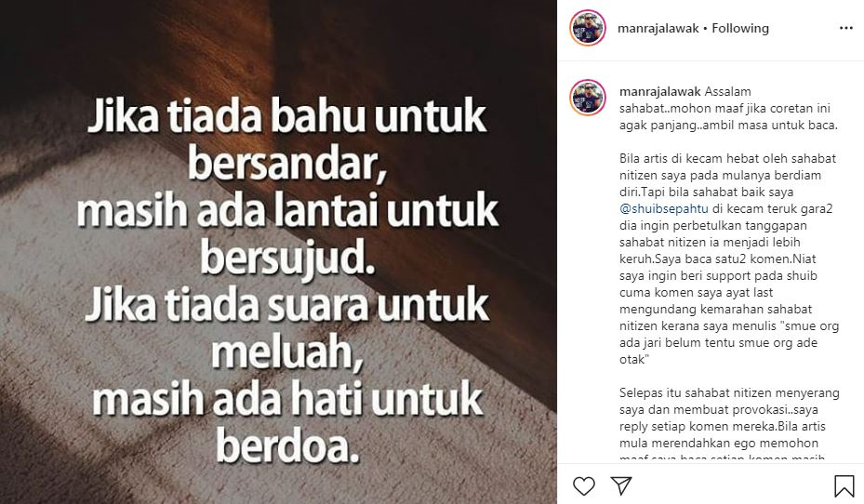864x504 pixels.
Task: Toggle the Following button
Action: click(x=740, y=29)
